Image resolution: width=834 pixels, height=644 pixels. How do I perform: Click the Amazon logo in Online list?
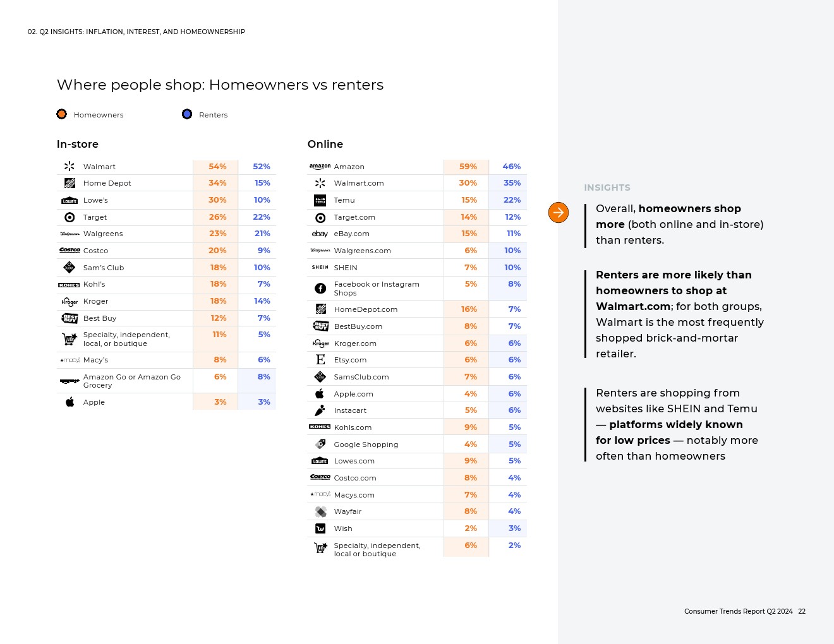320,167
